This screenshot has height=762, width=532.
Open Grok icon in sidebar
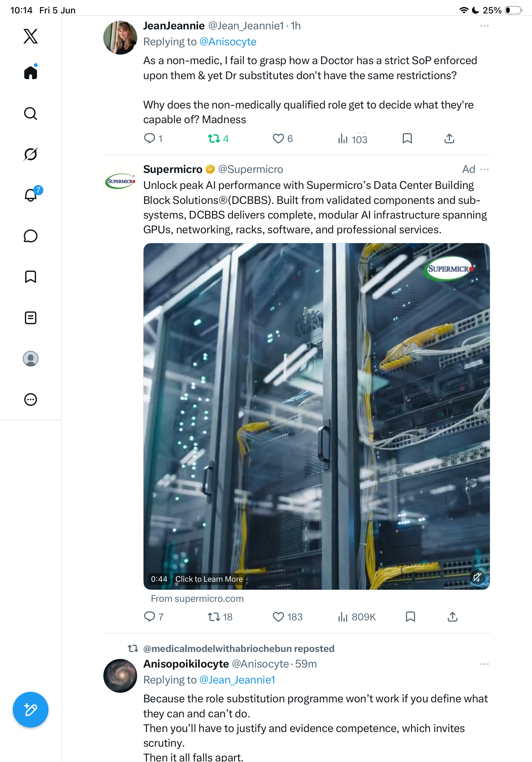coord(31,154)
